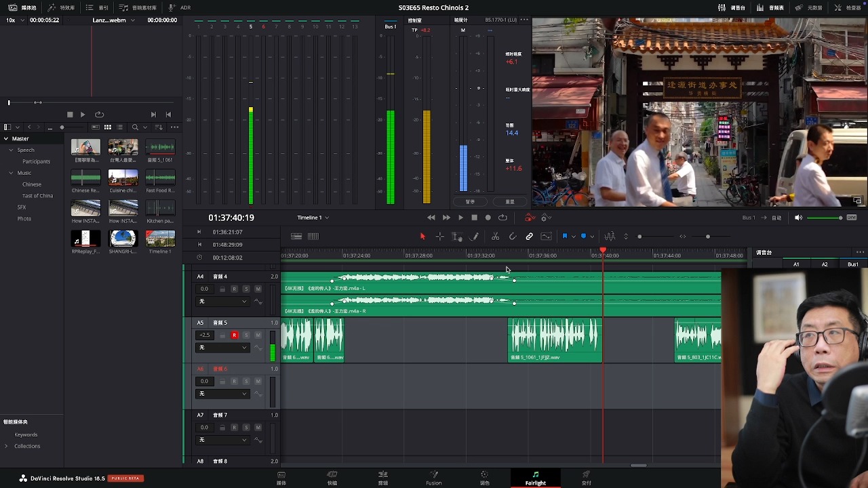This screenshot has width=868, height=488.
Task: Select the Timeline 1 thumbnail in media pool
Action: [x=160, y=239]
